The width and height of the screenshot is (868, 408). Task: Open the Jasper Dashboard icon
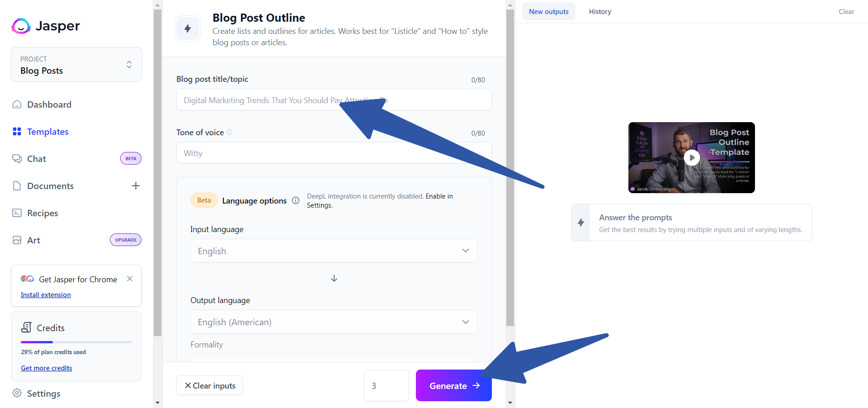(17, 104)
